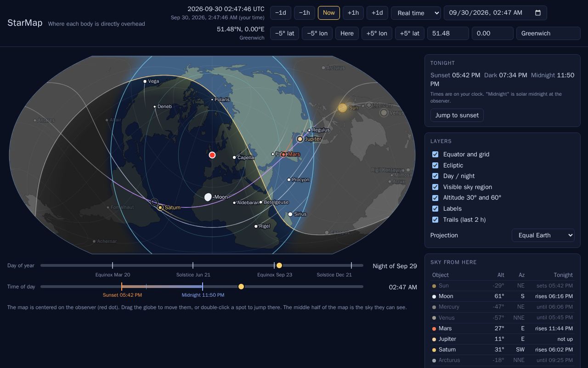This screenshot has height=368, width=588.
Task: Click the Sunset 05:42 PM timeline marker
Action: click(122, 295)
